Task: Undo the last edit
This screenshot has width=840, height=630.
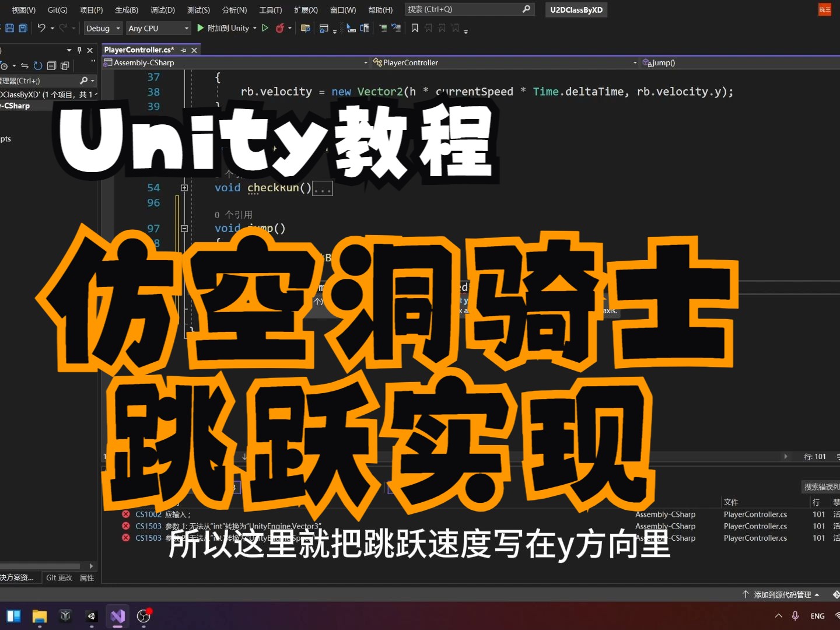Action: 41,28
